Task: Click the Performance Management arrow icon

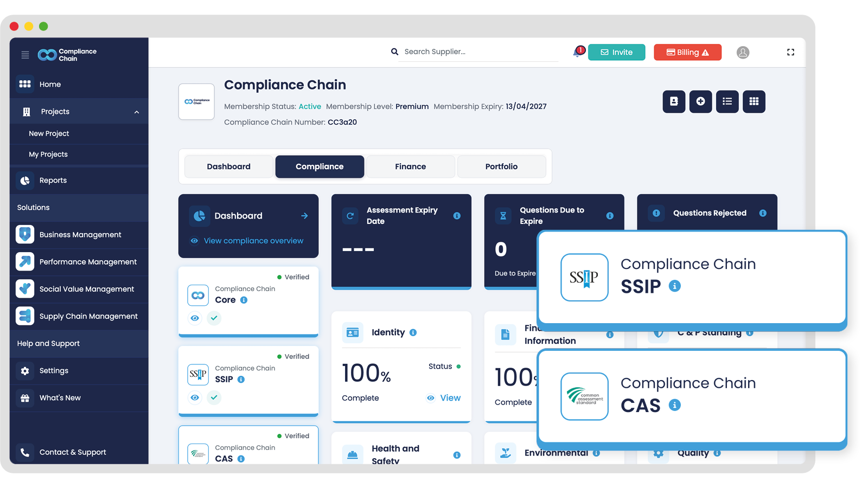Action: [x=25, y=261]
